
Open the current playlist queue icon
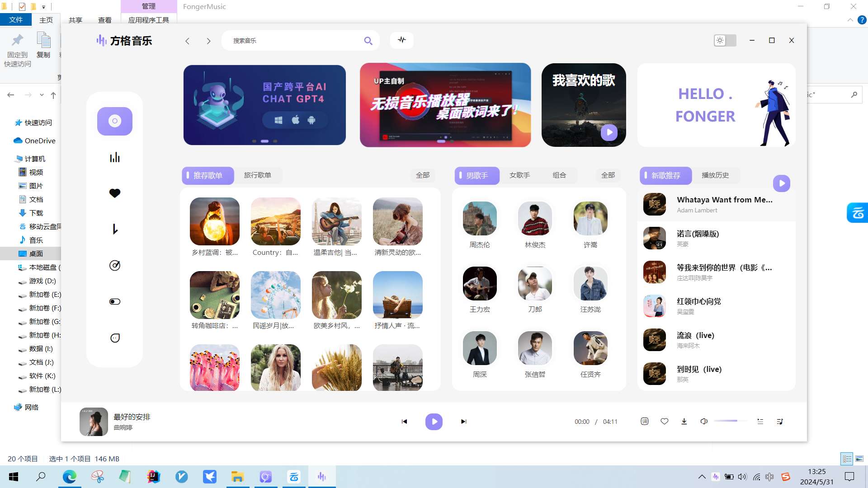pyautogui.click(x=780, y=422)
